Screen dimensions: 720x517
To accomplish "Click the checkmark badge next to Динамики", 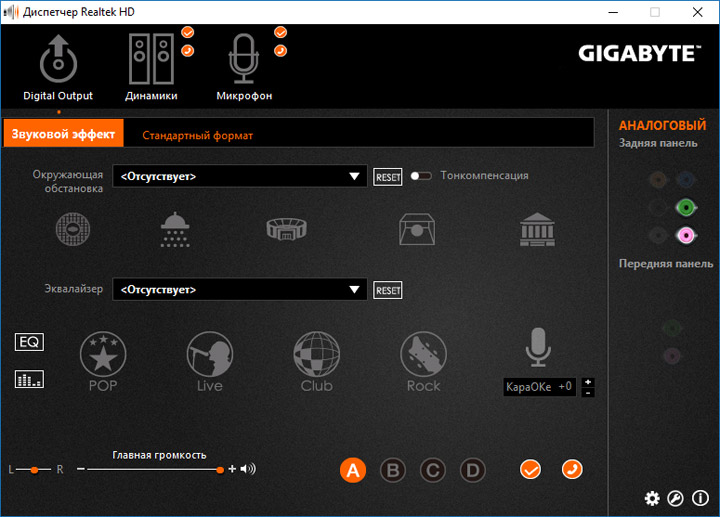I will coord(187,32).
